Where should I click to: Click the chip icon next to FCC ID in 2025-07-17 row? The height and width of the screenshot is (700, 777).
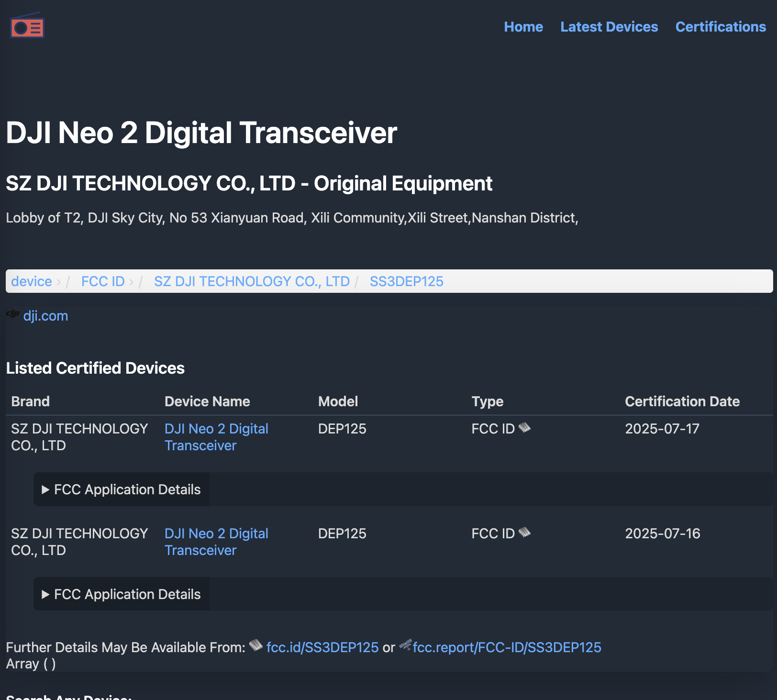coord(525,427)
